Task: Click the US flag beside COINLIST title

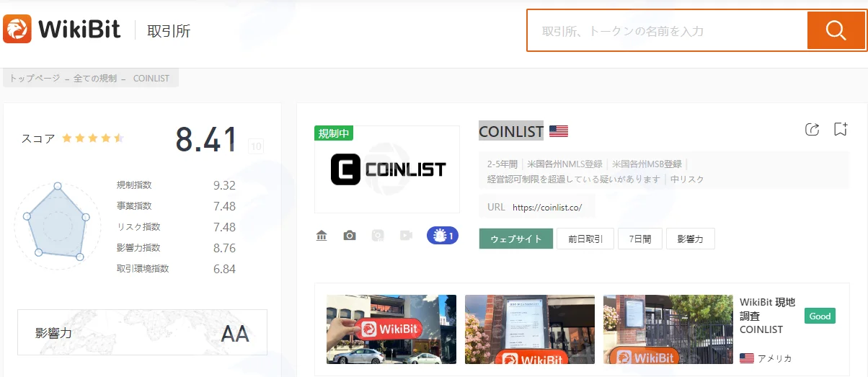Action: (x=559, y=131)
